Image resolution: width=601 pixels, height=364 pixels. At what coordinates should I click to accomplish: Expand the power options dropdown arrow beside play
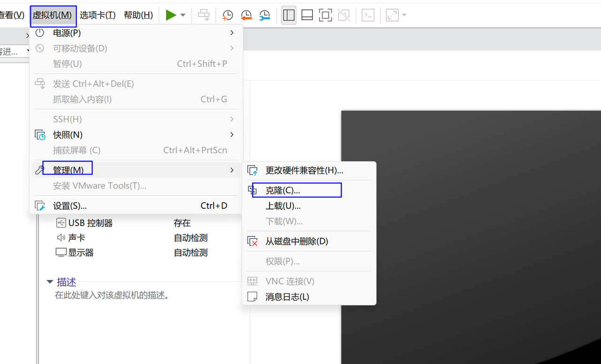(x=183, y=15)
